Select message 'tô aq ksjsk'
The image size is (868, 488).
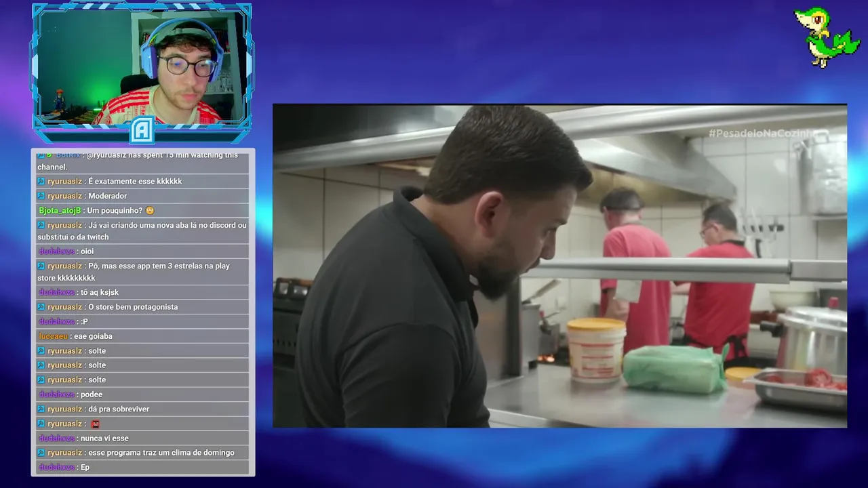(143, 292)
